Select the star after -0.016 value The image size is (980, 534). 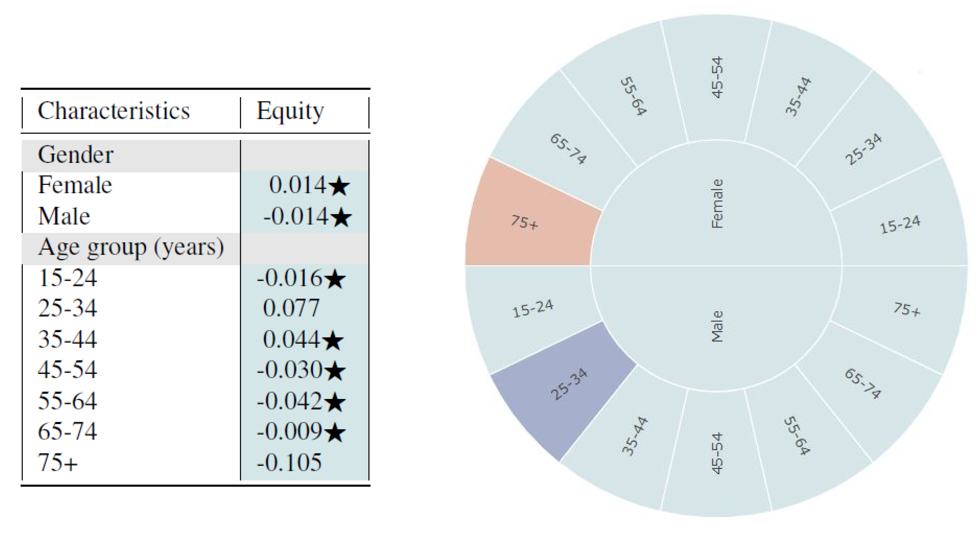pos(335,279)
